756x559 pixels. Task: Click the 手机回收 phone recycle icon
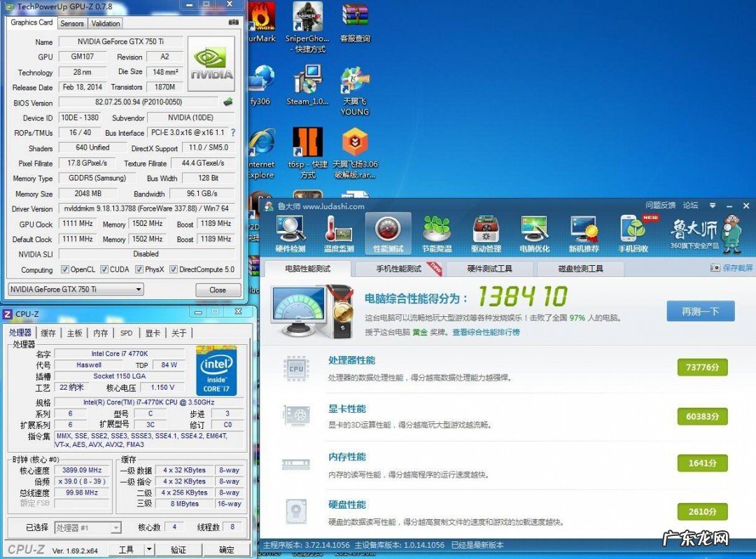click(x=633, y=234)
